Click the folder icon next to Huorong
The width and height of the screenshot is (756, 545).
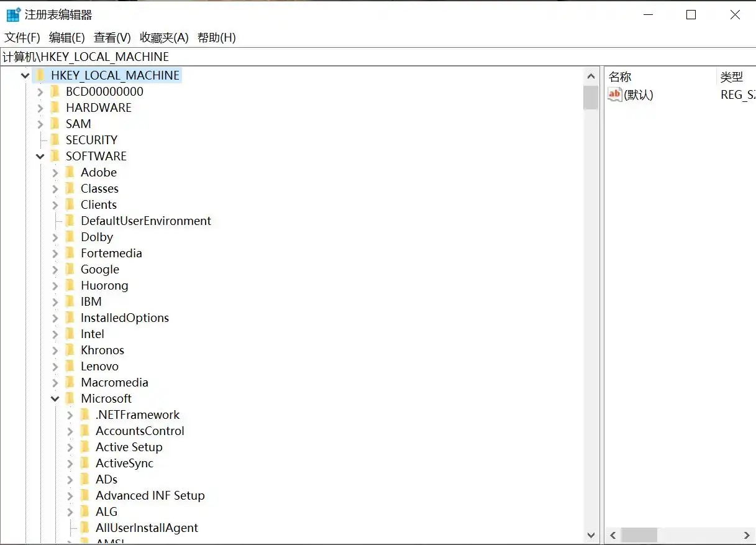[x=70, y=285]
